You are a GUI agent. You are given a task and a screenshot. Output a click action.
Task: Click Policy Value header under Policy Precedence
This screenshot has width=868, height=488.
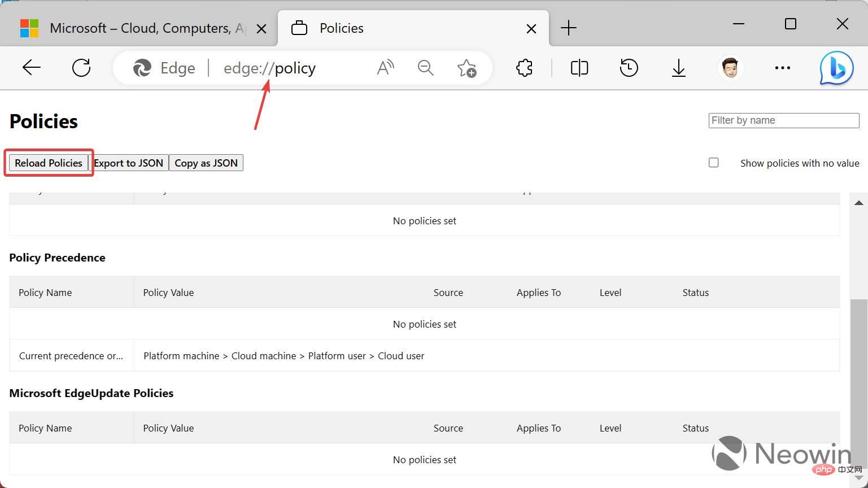(168, 293)
